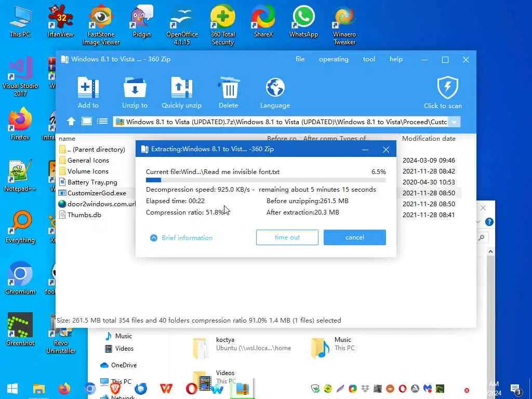
Task: Open Notepad++ desktop shortcut
Action: click(x=20, y=176)
